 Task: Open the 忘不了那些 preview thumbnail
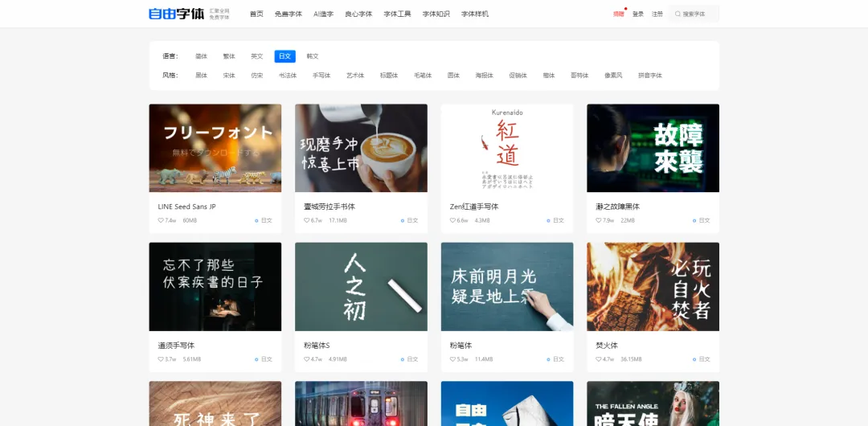coord(215,286)
